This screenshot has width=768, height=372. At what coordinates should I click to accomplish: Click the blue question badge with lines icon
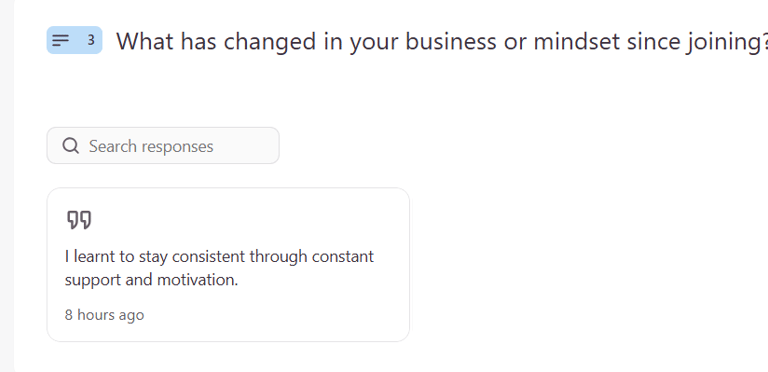click(x=74, y=40)
